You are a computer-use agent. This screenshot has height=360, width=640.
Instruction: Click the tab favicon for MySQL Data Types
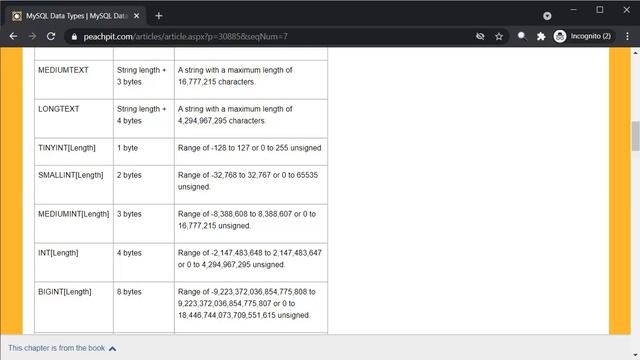17,16
